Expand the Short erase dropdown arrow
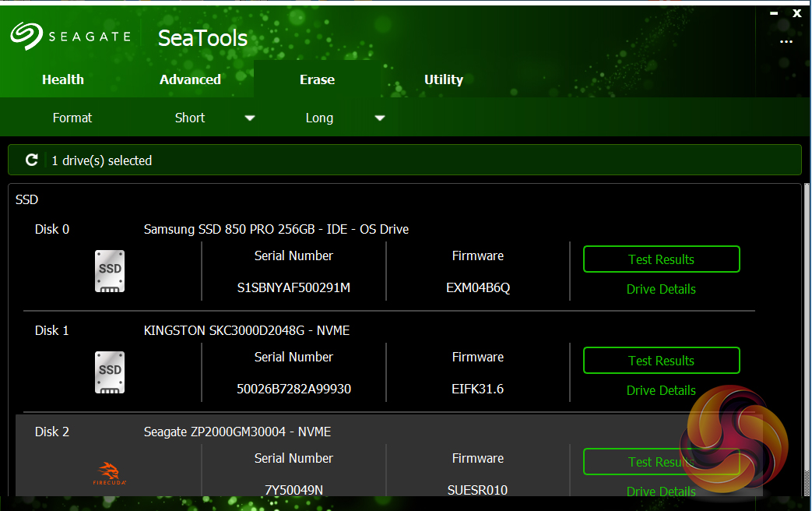Screen dimensions: 812x511 coord(250,118)
